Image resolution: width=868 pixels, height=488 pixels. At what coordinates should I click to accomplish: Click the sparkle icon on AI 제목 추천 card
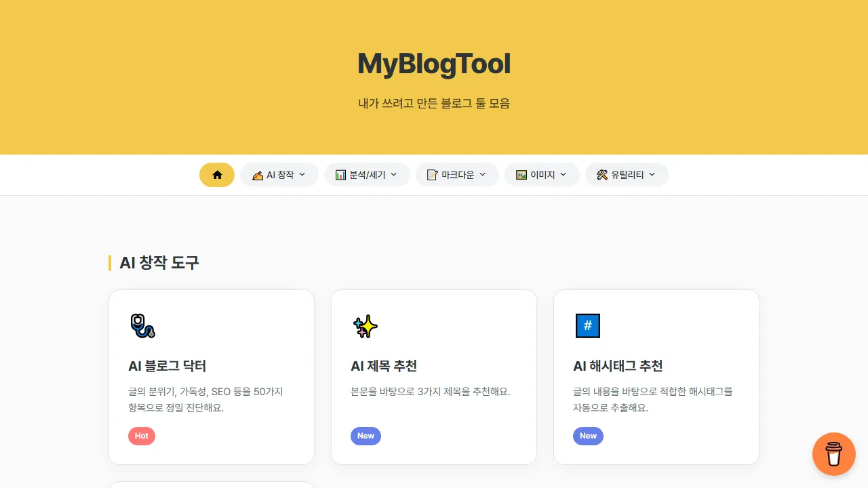pos(365,326)
